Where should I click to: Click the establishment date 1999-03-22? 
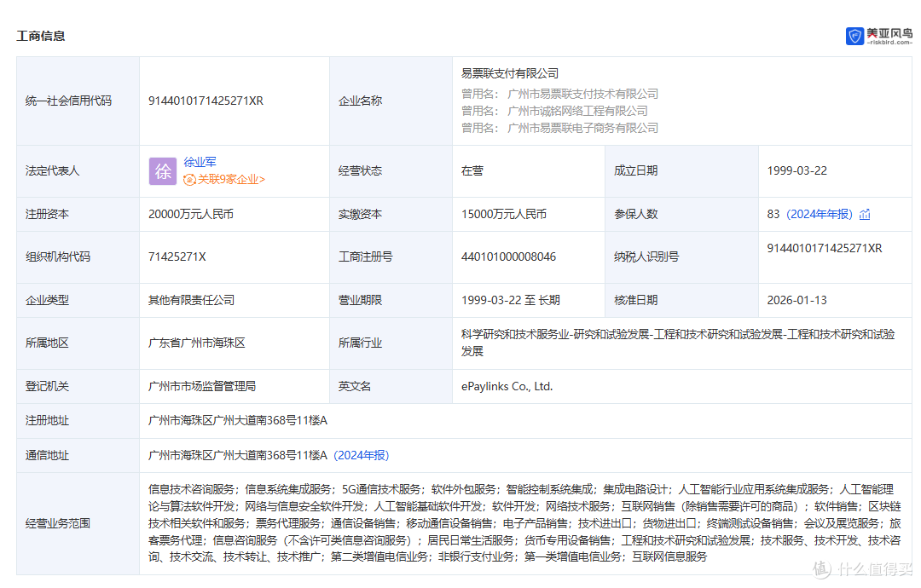pyautogui.click(x=797, y=170)
